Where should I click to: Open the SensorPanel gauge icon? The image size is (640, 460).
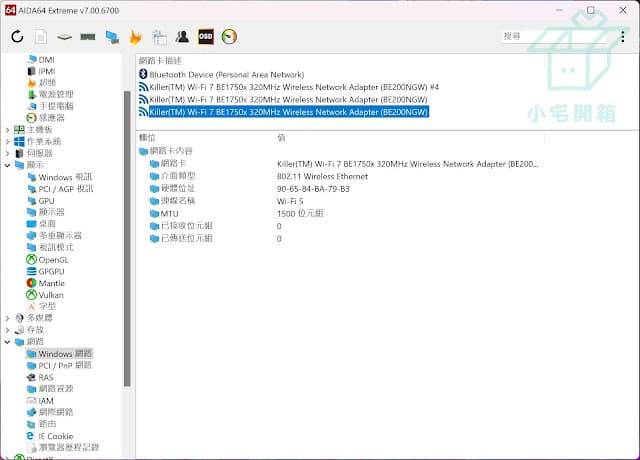(229, 37)
